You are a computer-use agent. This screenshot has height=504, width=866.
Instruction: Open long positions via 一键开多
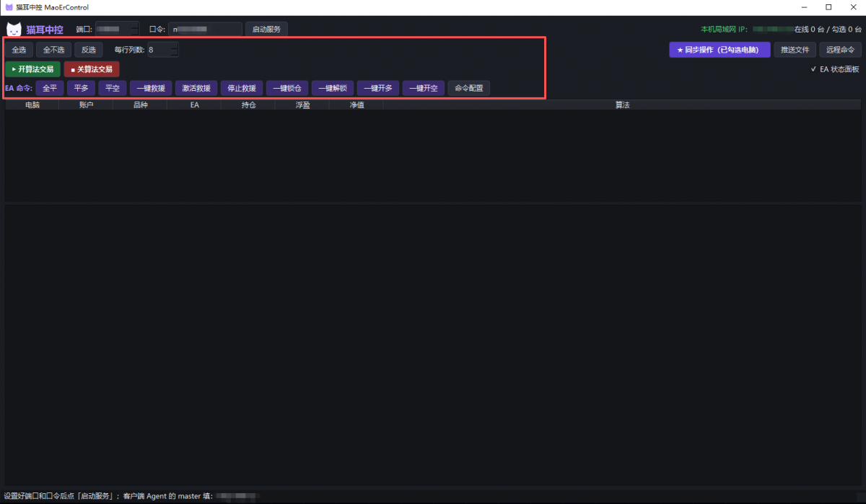tap(378, 89)
